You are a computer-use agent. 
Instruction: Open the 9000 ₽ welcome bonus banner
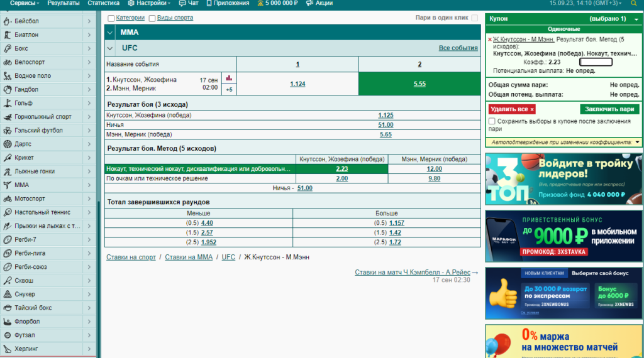[563, 236]
